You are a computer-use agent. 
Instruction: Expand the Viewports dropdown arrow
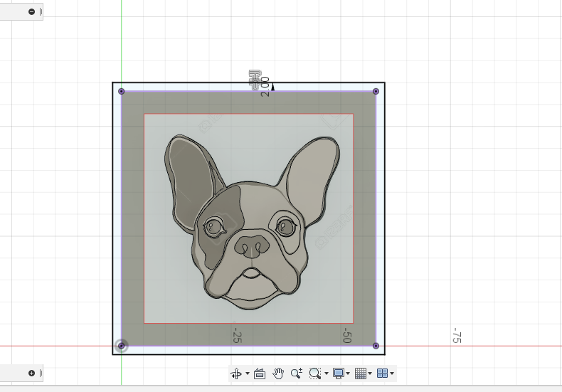pyautogui.click(x=392, y=374)
